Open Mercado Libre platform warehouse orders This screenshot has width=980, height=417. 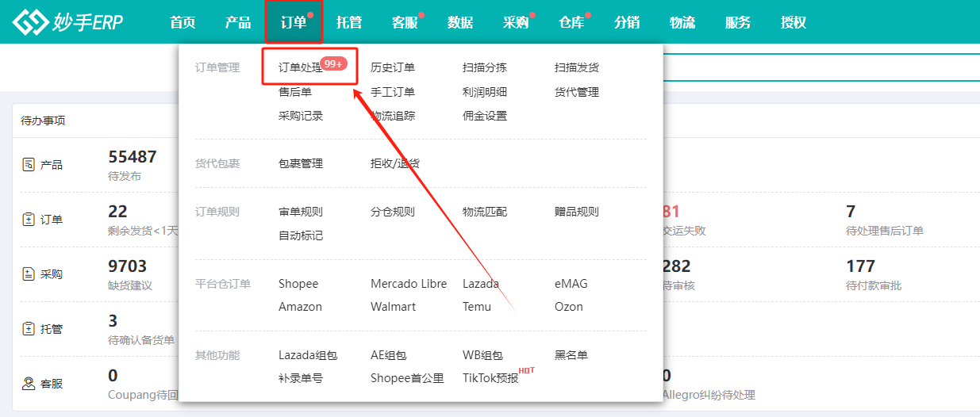tap(409, 284)
